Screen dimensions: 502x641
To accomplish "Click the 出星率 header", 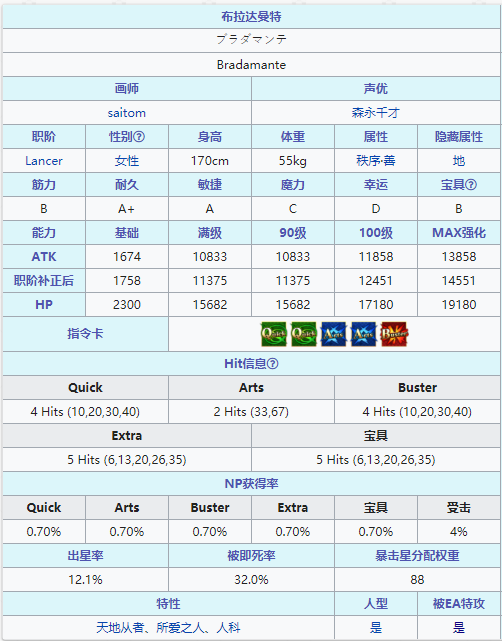I will coord(85,556).
